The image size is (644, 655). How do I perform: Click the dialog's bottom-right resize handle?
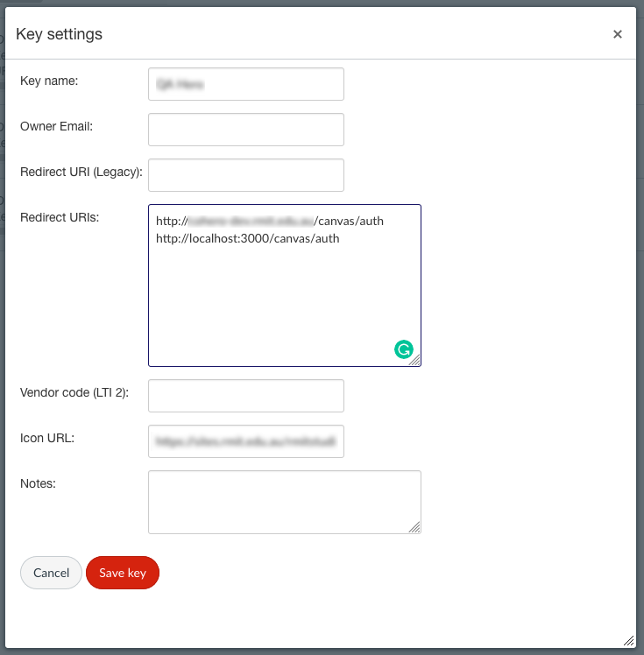(x=628, y=641)
